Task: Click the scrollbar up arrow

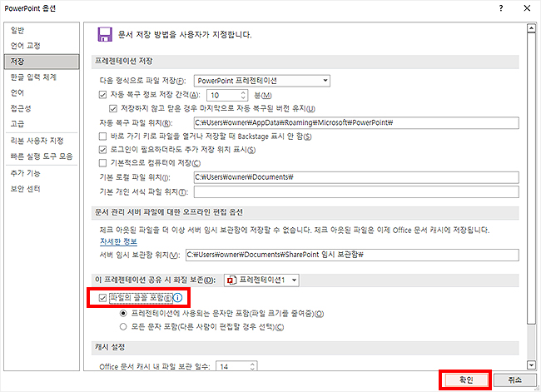Action: pyautogui.click(x=531, y=28)
